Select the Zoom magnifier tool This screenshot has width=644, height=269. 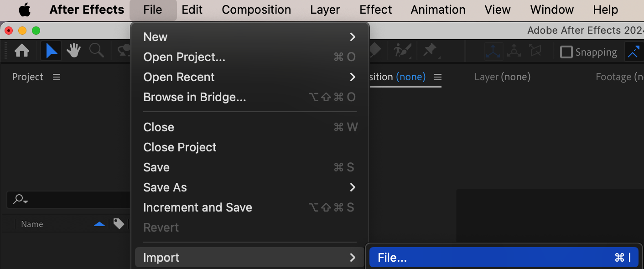(96, 51)
